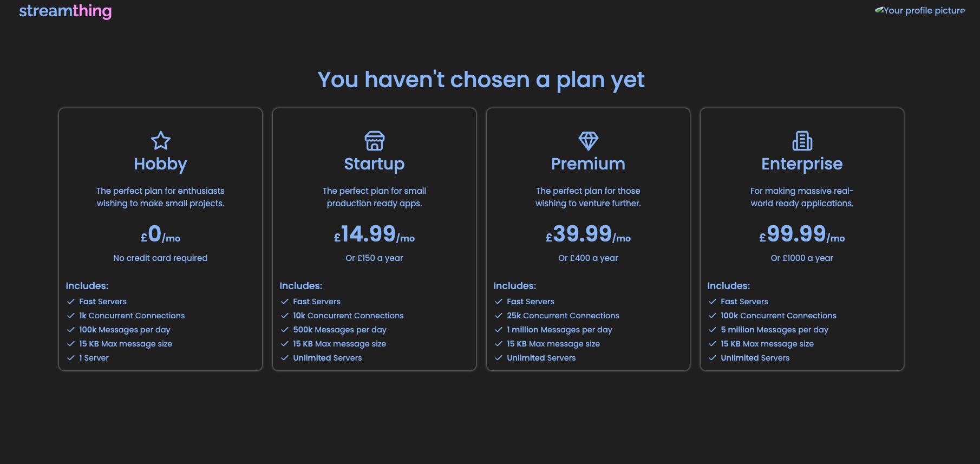Click the Hobby plan star icon
This screenshot has width=980, height=464.
pyautogui.click(x=160, y=141)
